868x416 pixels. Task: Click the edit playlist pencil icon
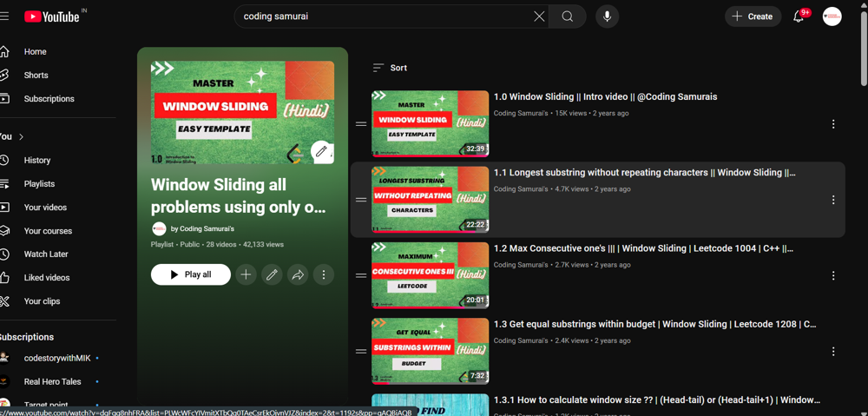coord(272,274)
